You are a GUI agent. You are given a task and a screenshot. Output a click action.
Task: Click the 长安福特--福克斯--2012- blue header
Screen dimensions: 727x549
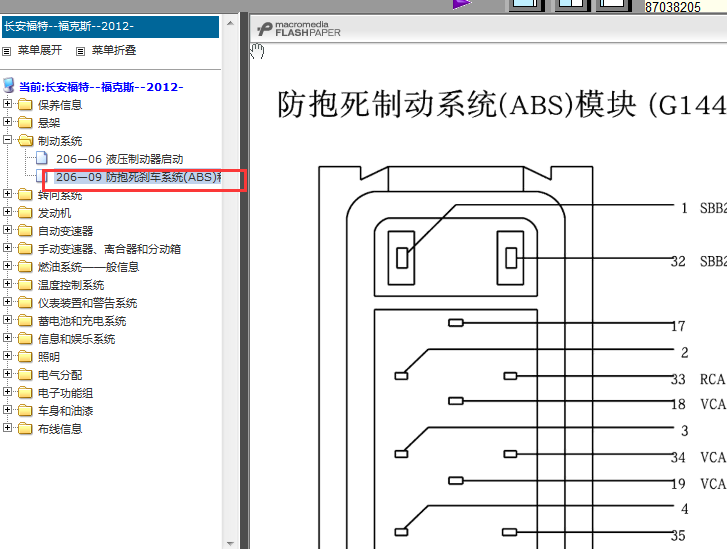point(110,26)
